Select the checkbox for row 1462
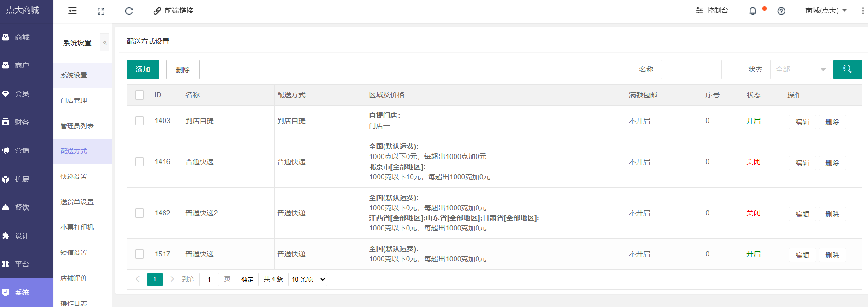The height and width of the screenshot is (307, 868). tap(139, 213)
